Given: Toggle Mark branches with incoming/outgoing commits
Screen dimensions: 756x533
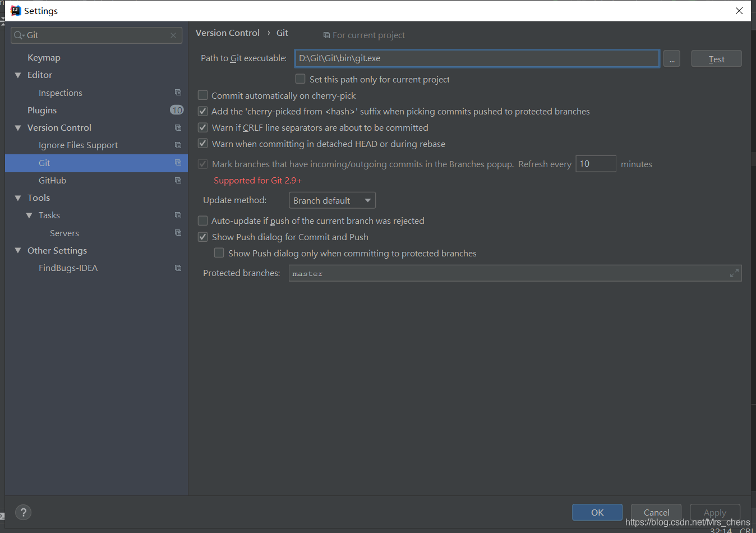Looking at the screenshot, I should pyautogui.click(x=203, y=164).
